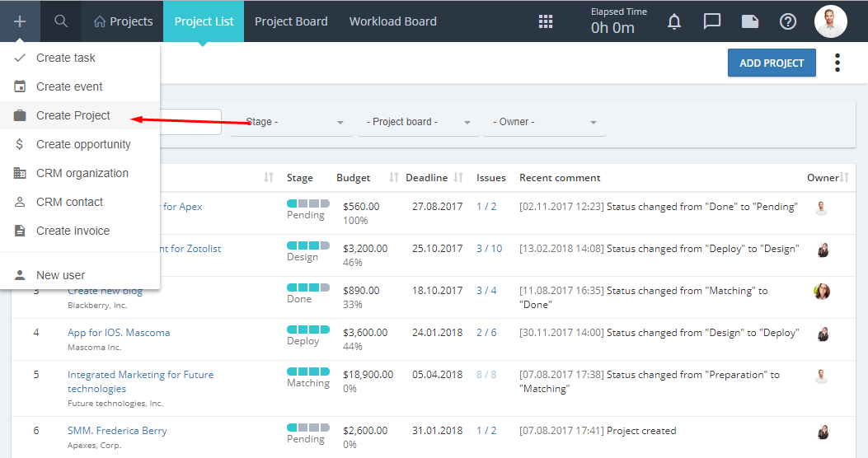
Task: Select the Project List tab
Action: click(204, 21)
